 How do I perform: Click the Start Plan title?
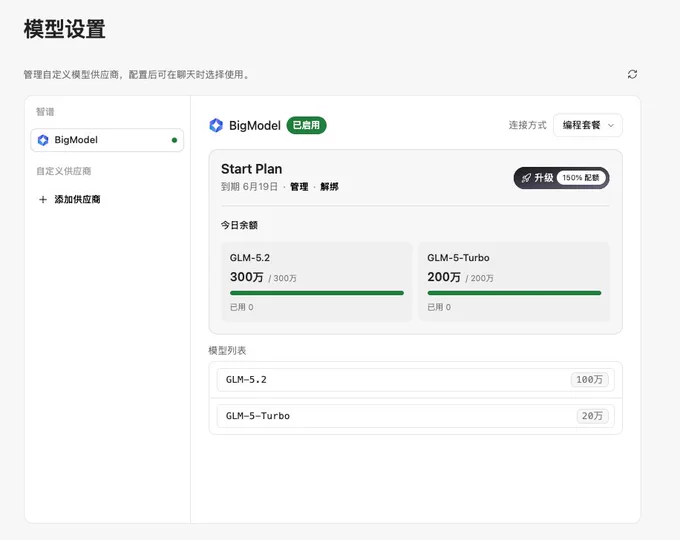(x=252, y=169)
